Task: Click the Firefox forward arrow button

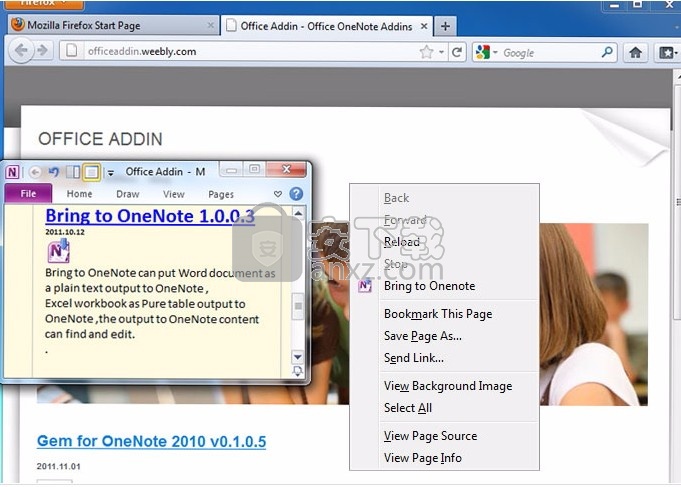Action: (43, 51)
